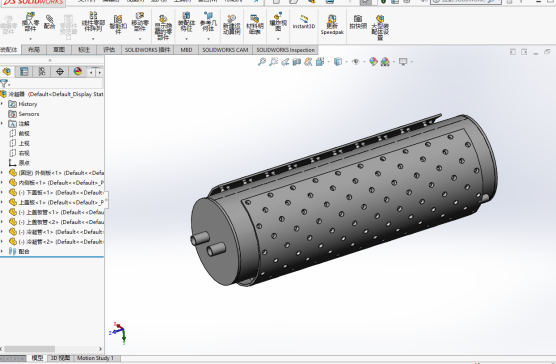The height and width of the screenshot is (364, 556).
Task: Expand the History folder in the tree
Action: point(2,104)
